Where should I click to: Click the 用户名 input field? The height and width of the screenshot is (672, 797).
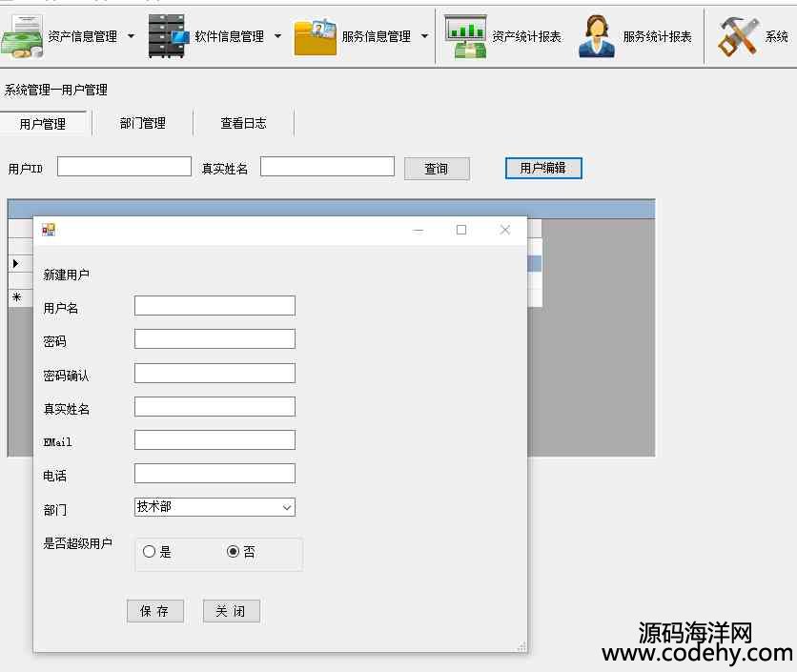pos(215,306)
